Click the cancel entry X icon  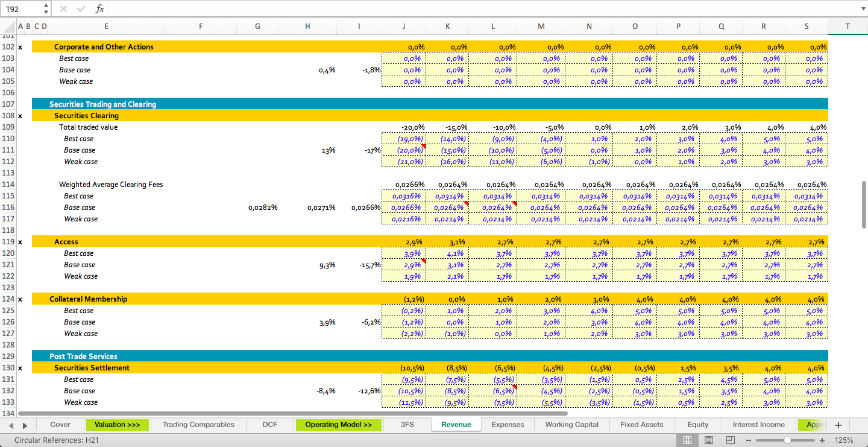click(x=64, y=9)
